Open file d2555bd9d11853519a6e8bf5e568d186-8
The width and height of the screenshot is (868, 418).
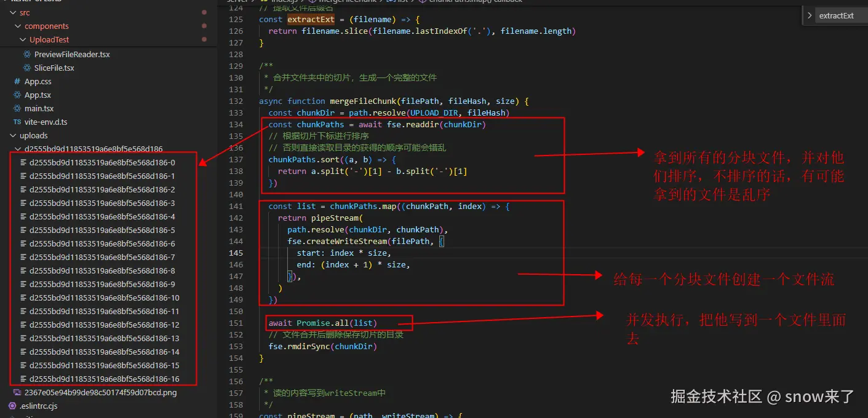click(x=102, y=270)
